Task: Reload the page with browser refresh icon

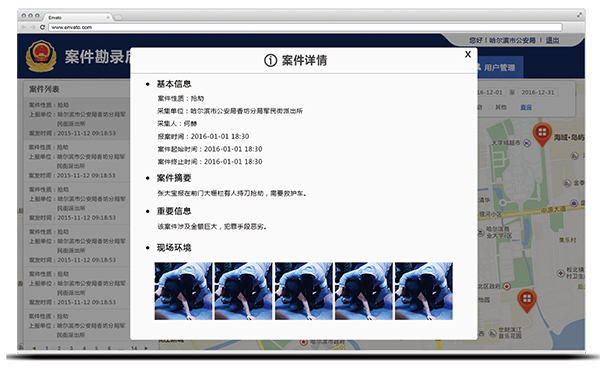Action: coord(42,27)
